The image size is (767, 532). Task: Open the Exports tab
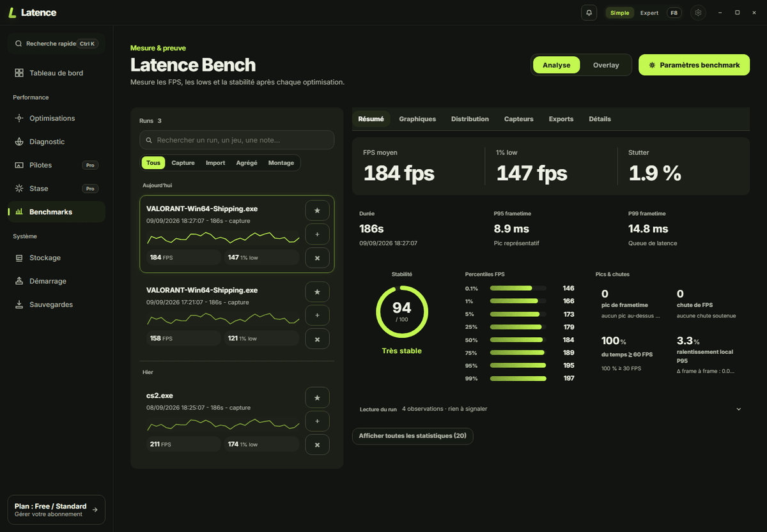[x=561, y=119]
